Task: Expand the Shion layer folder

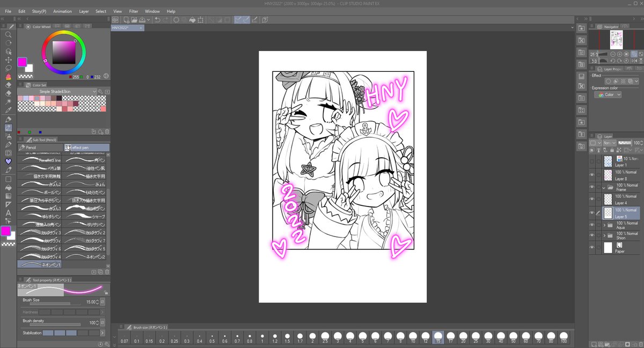Action: coord(604,236)
